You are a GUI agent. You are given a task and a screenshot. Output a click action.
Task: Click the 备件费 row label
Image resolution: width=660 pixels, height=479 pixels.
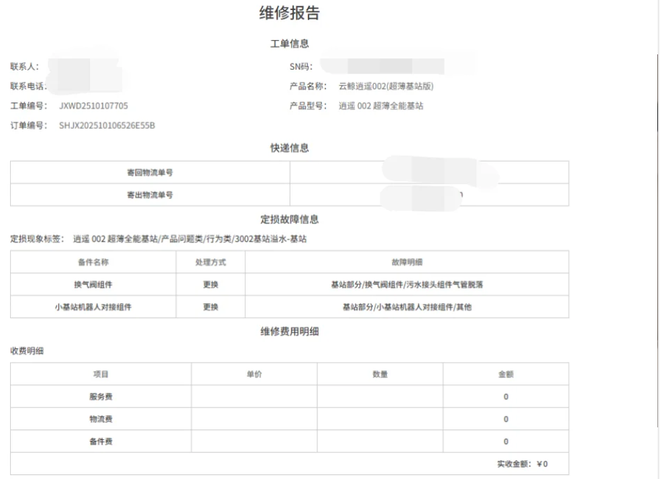[101, 441]
